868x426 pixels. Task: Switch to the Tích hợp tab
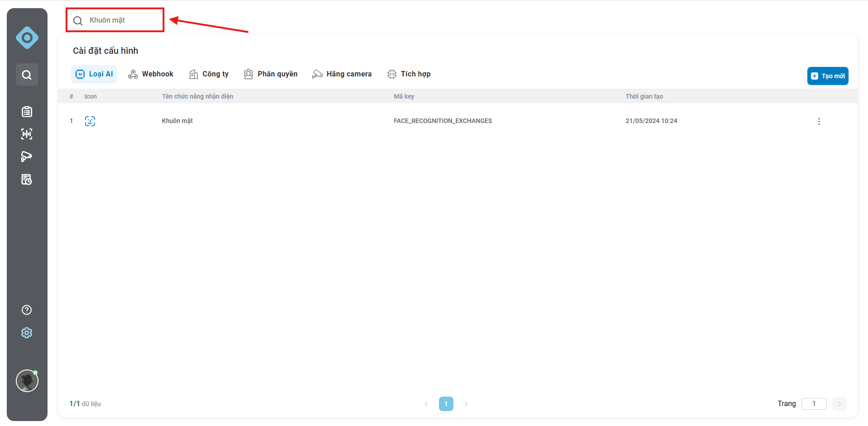pos(409,74)
